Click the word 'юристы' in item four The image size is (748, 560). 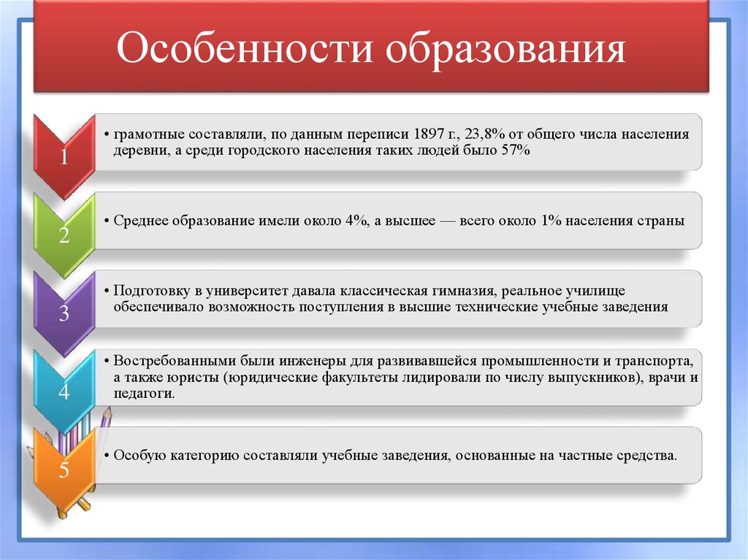coord(196,377)
